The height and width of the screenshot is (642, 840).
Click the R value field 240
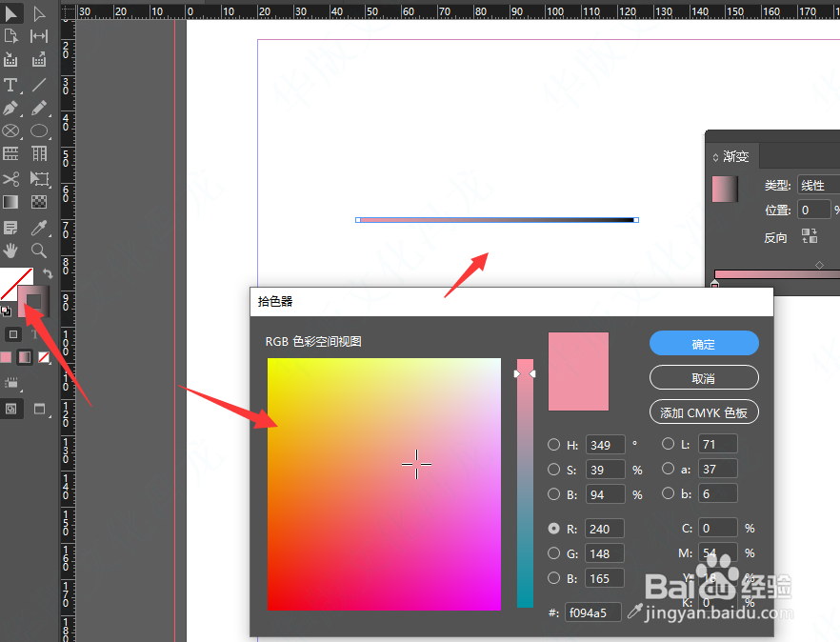point(605,529)
